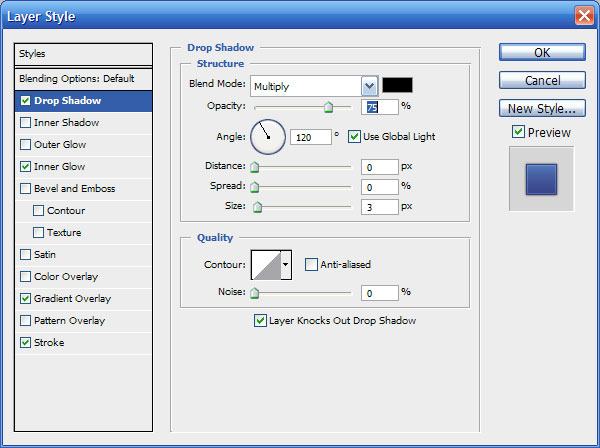Open the Blend Mode dropdown arrow
Image resolution: width=600 pixels, height=448 pixels.
(369, 86)
